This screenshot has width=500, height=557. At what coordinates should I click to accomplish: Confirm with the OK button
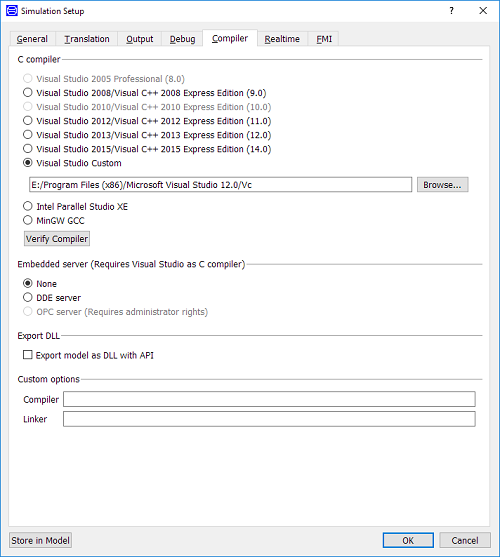click(408, 540)
